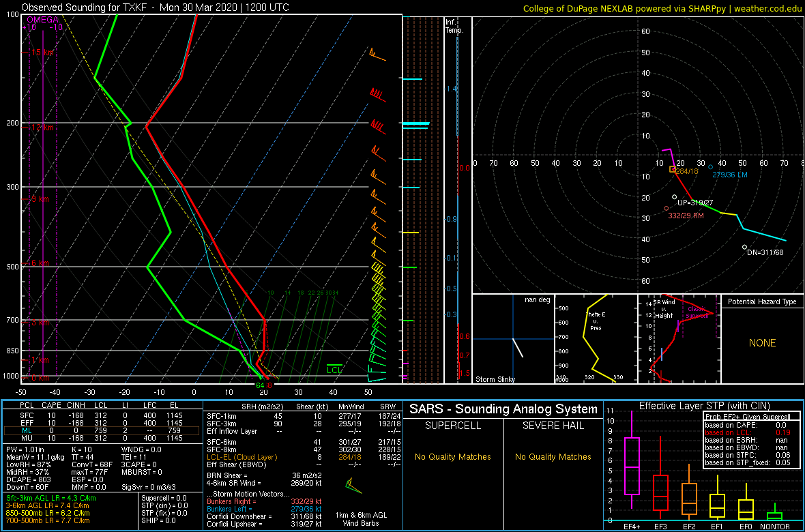Select the Eff Inflow Layer row
This screenshot has width=805, height=532.
click(x=303, y=431)
